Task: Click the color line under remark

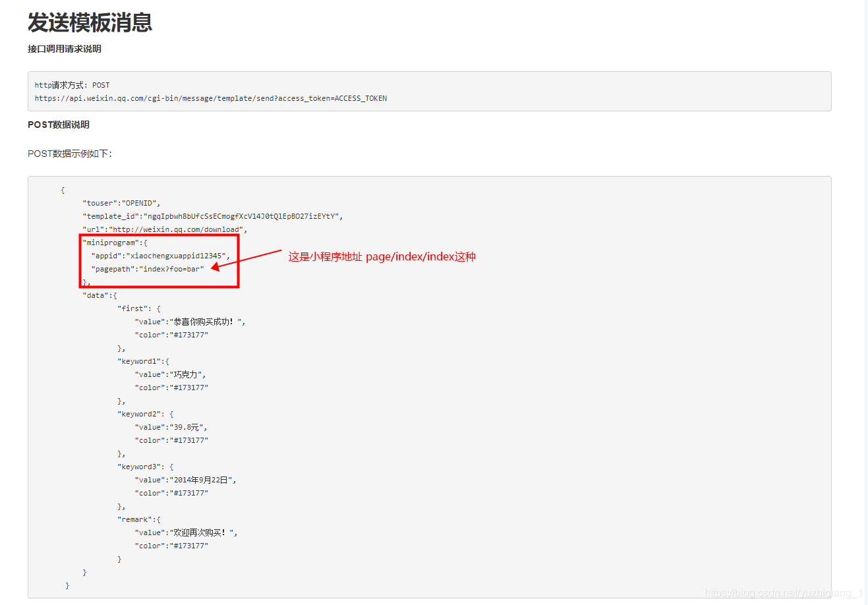Action: (x=172, y=546)
